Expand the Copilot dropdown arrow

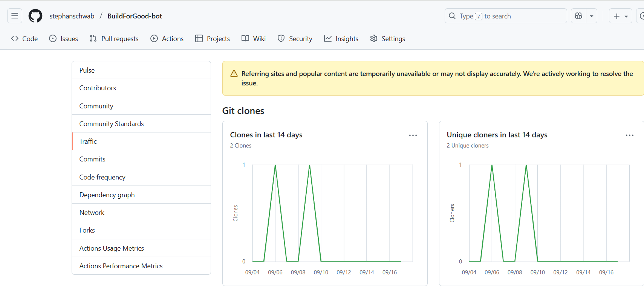[592, 16]
